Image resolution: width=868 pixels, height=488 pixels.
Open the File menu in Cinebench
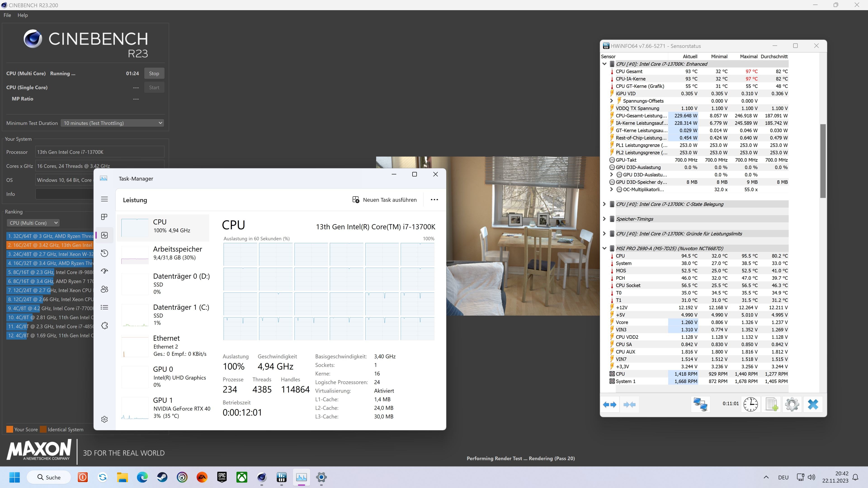(7, 15)
